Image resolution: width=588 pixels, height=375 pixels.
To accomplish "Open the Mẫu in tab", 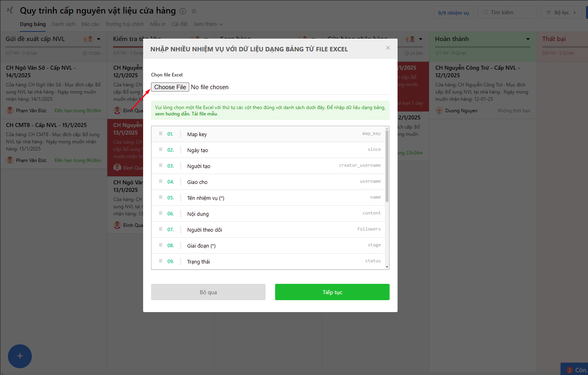I will coord(158,24).
